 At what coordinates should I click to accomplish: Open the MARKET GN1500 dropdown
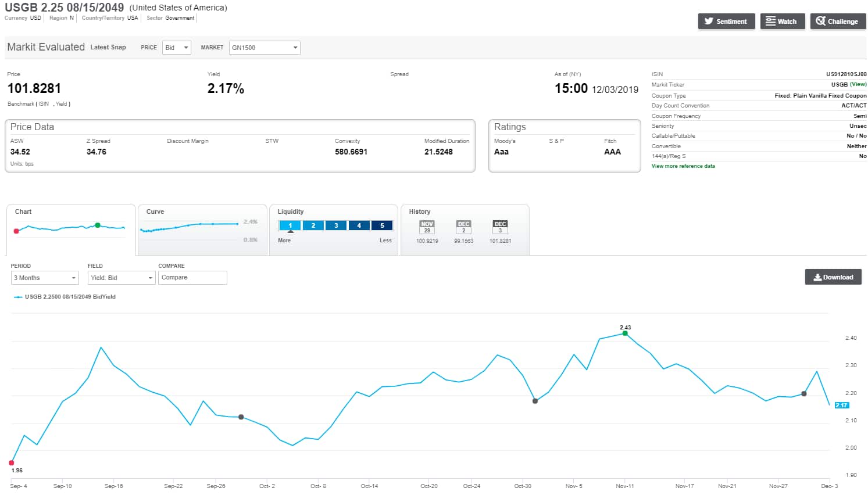pos(265,48)
